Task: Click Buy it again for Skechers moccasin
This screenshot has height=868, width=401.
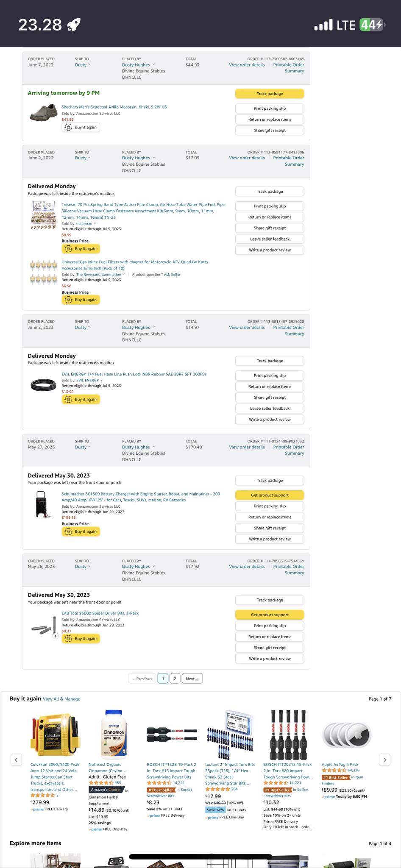Action: tap(81, 127)
